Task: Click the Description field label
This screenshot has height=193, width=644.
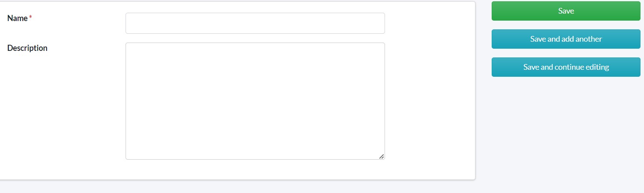Action: pos(27,48)
